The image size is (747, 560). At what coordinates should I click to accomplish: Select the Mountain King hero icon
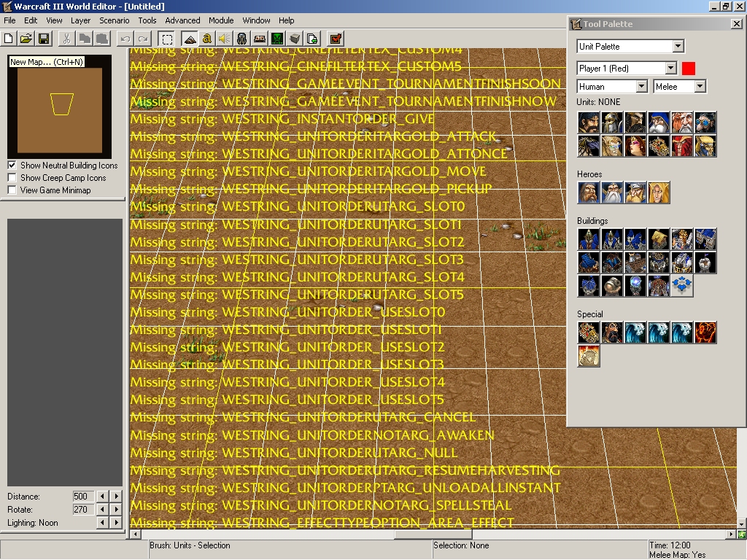pos(635,192)
